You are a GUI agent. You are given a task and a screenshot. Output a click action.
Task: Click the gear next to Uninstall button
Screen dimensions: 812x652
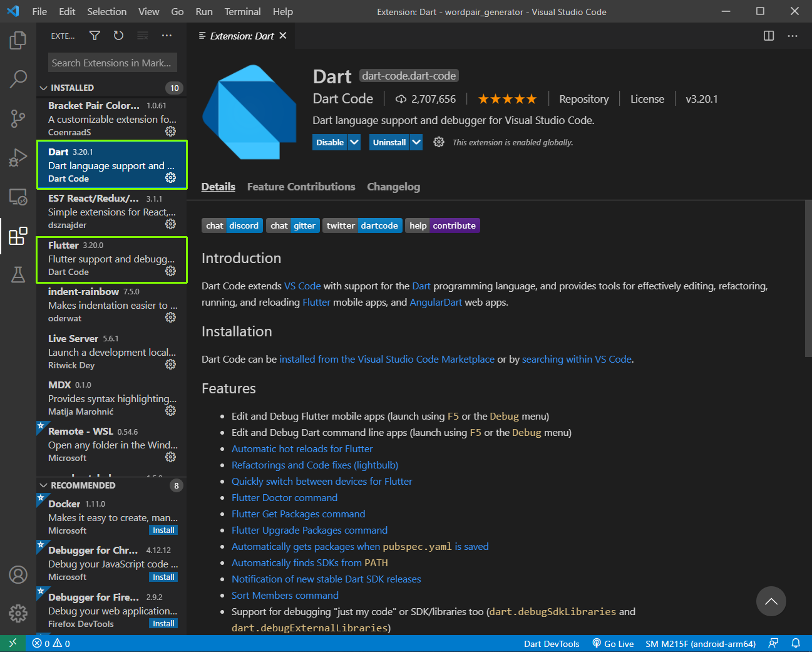439,142
